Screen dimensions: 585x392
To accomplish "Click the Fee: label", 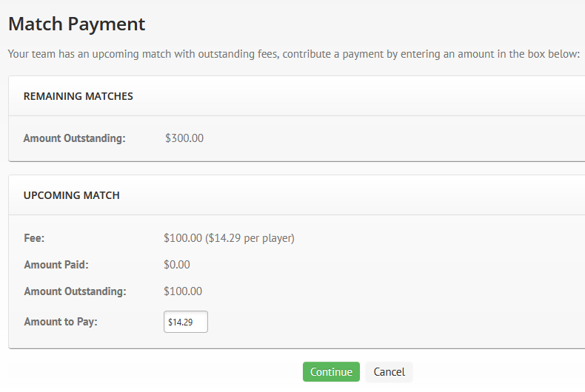I will [x=34, y=238].
